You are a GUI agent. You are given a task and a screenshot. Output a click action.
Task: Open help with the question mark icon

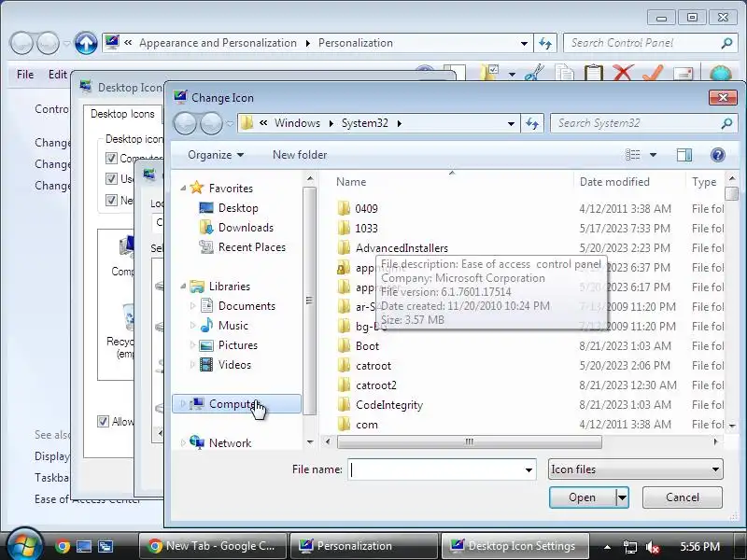(x=717, y=155)
